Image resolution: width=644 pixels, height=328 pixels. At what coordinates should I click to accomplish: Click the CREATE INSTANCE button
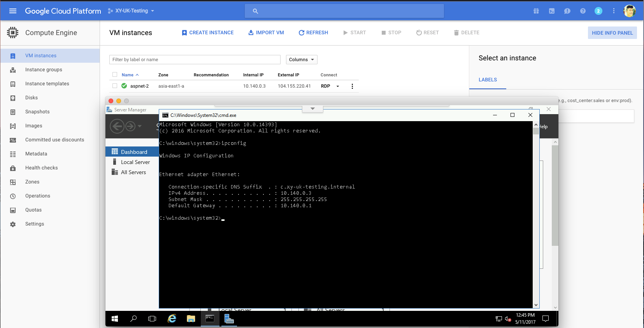pos(208,33)
